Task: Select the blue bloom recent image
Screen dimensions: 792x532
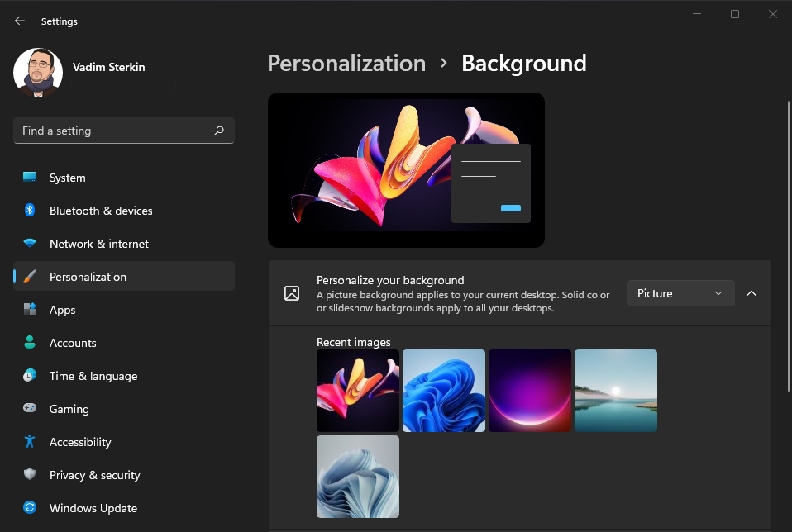Action: pos(443,391)
